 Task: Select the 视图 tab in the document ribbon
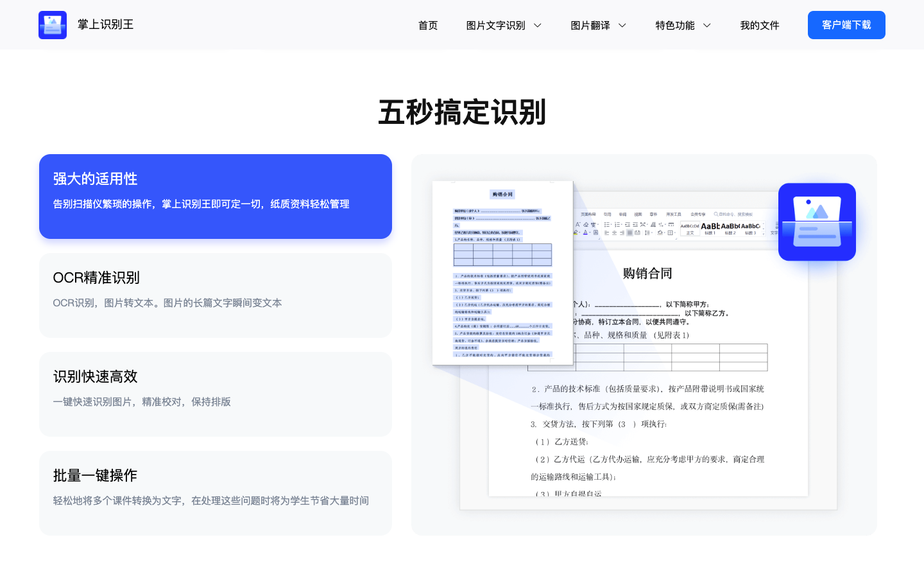point(639,215)
